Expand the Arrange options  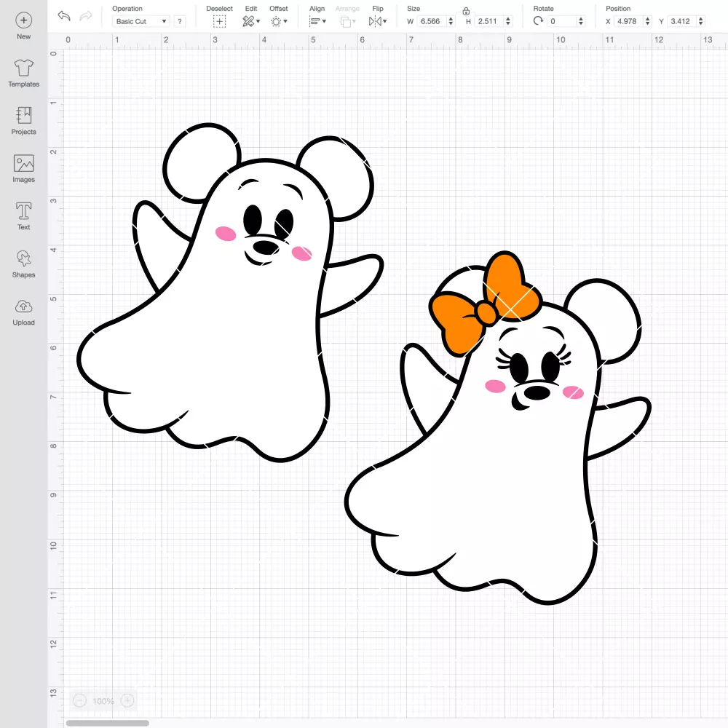(348, 21)
